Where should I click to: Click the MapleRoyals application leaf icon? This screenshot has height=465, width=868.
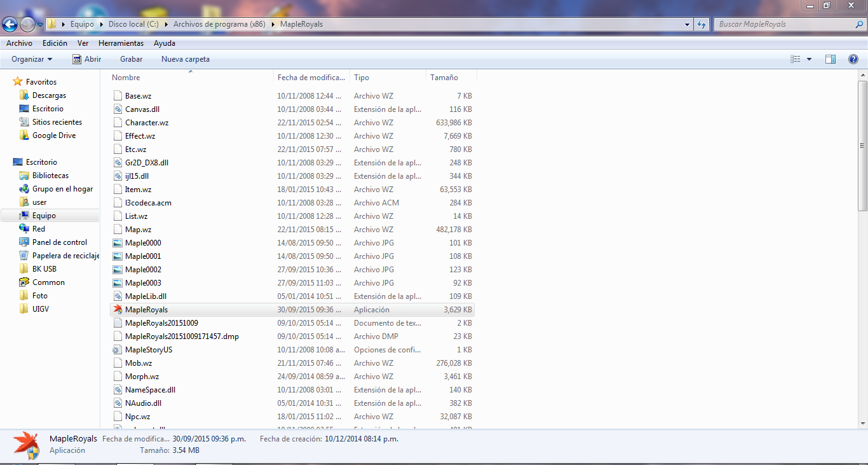click(x=117, y=310)
